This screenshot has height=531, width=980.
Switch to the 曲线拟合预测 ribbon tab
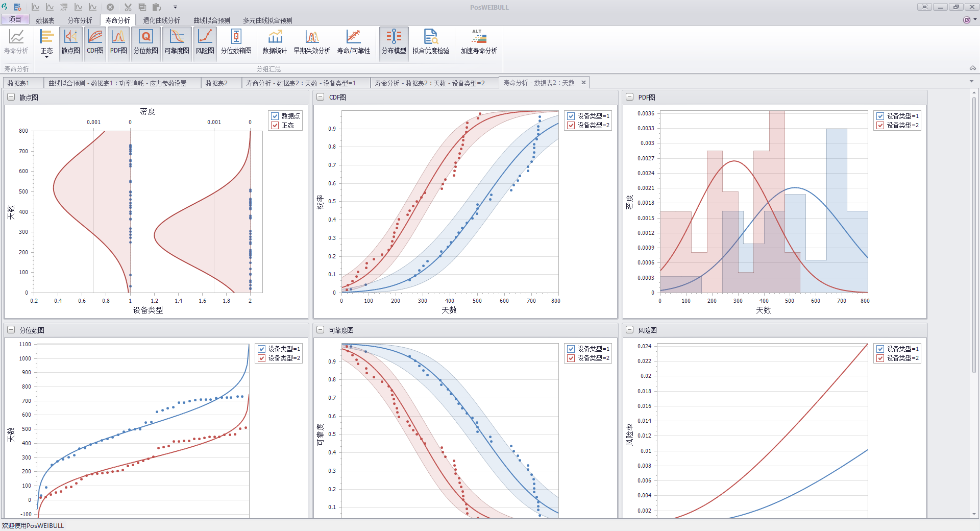(x=211, y=20)
